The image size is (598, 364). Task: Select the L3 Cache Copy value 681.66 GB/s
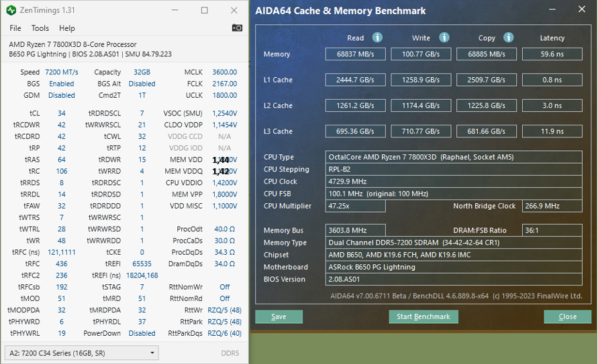point(487,131)
